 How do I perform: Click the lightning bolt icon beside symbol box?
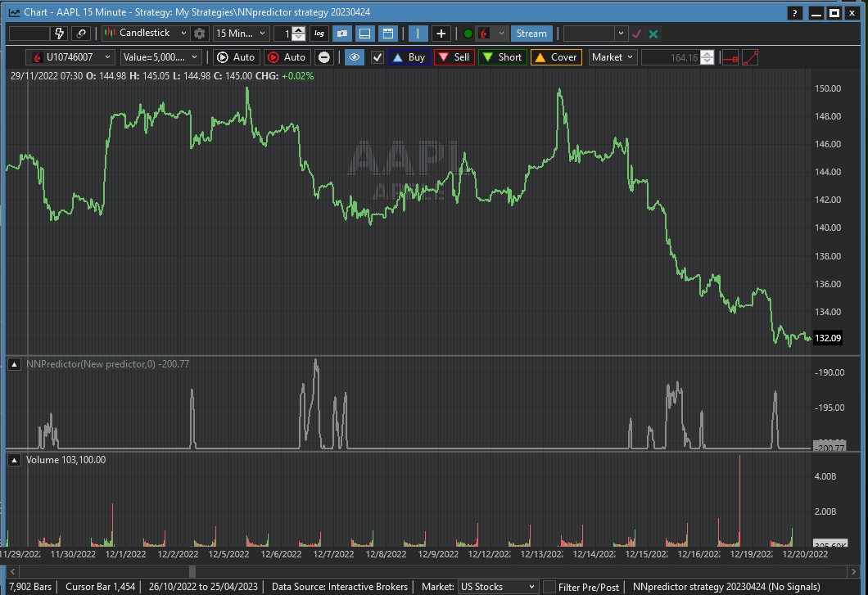(x=59, y=34)
